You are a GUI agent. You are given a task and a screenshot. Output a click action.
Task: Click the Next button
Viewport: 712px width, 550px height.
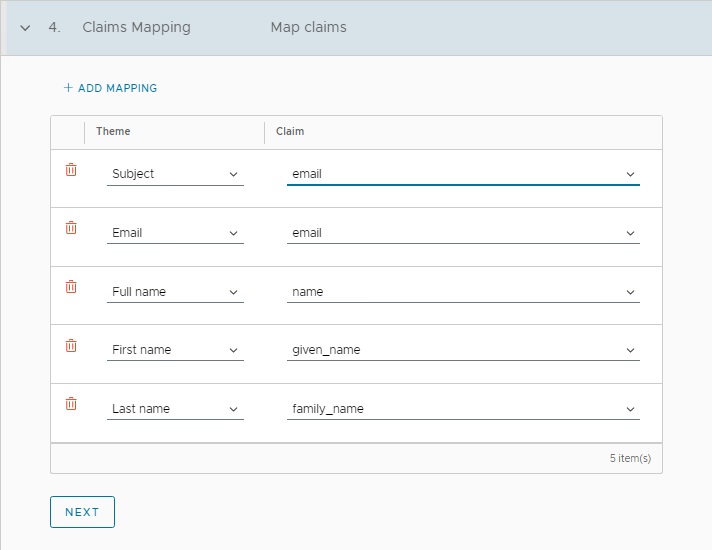[82, 512]
